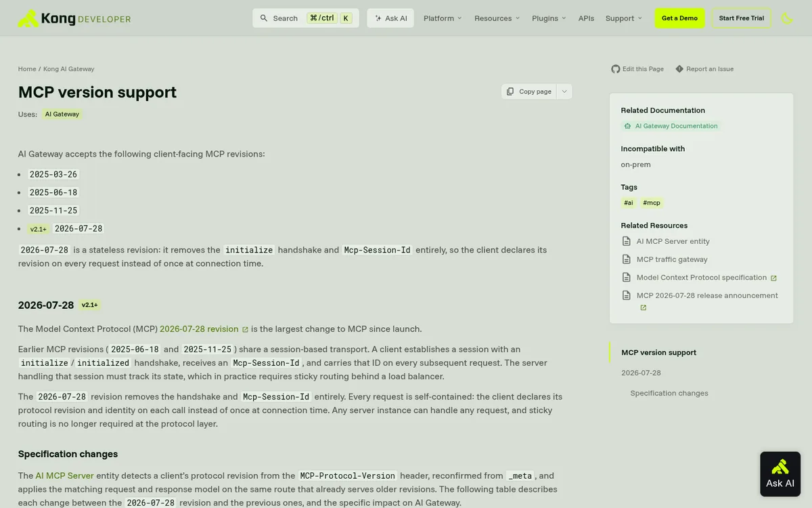Image resolution: width=812 pixels, height=508 pixels.
Task: Expand the Support menu
Action: (x=624, y=18)
